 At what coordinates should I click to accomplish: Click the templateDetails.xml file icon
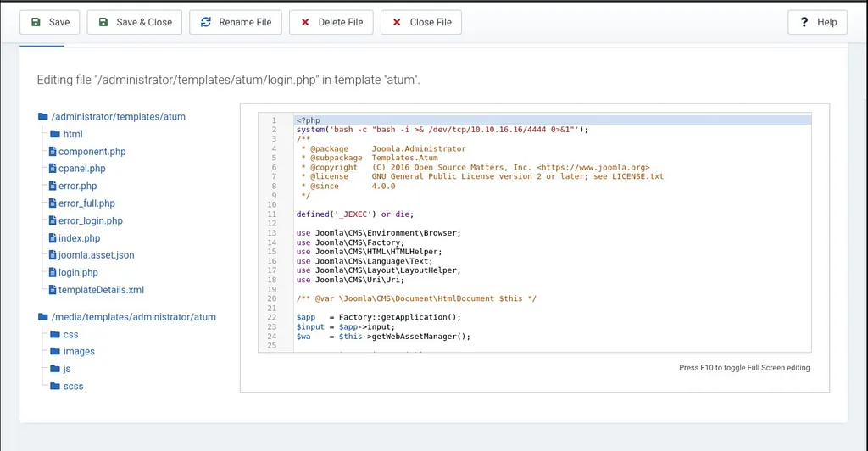click(x=53, y=289)
